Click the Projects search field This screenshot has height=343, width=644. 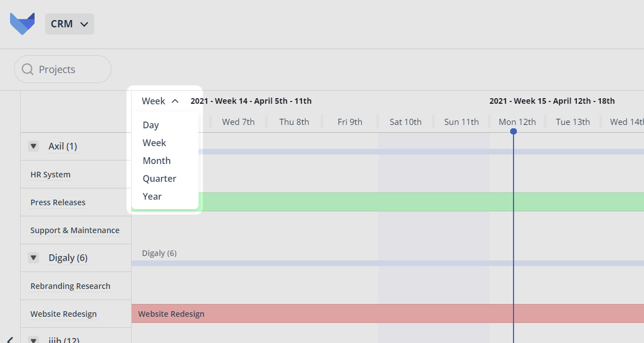point(62,70)
